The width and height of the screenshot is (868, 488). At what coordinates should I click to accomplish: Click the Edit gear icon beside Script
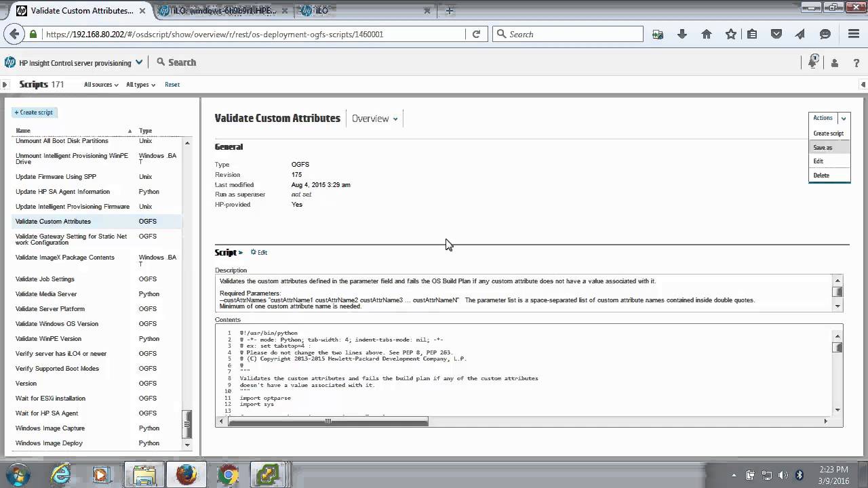[259, 252]
